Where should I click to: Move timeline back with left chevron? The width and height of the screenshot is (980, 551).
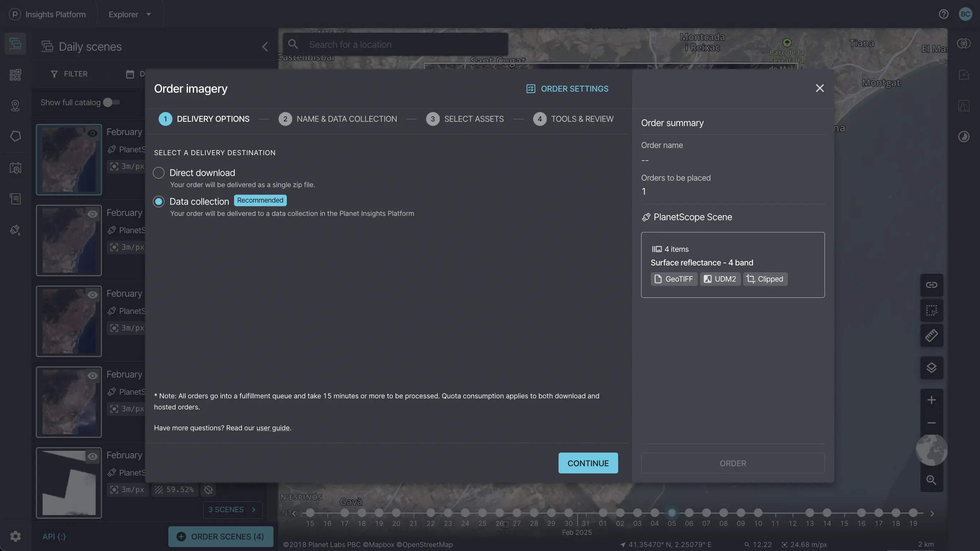click(x=293, y=514)
